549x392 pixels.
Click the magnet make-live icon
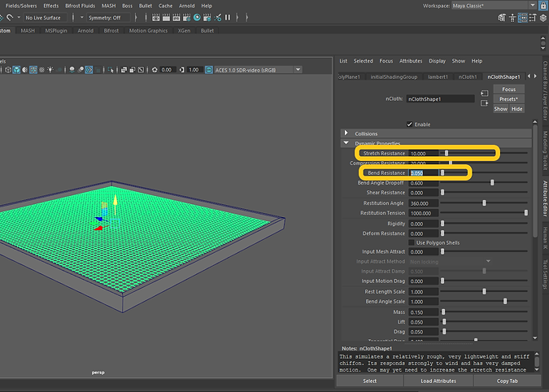[10, 18]
